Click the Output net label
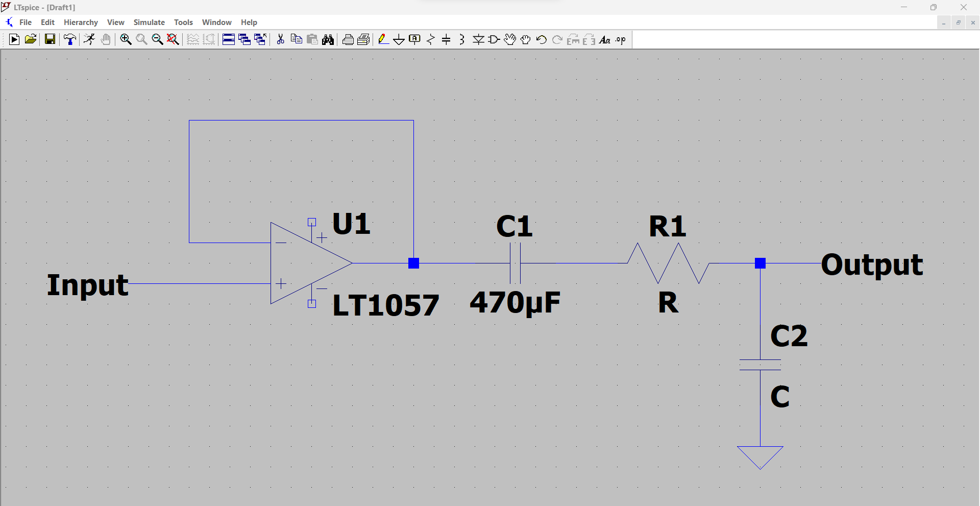Screen dimensions: 980x506 [x=872, y=265]
